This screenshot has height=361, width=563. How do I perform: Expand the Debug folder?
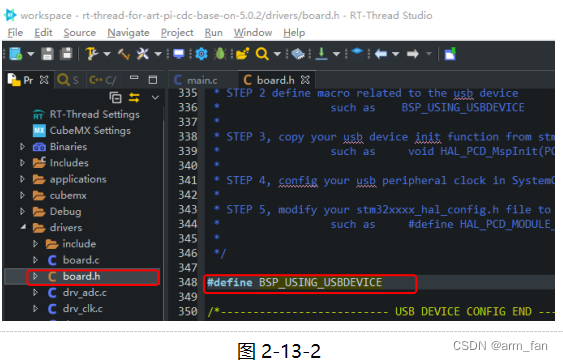[x=22, y=211]
